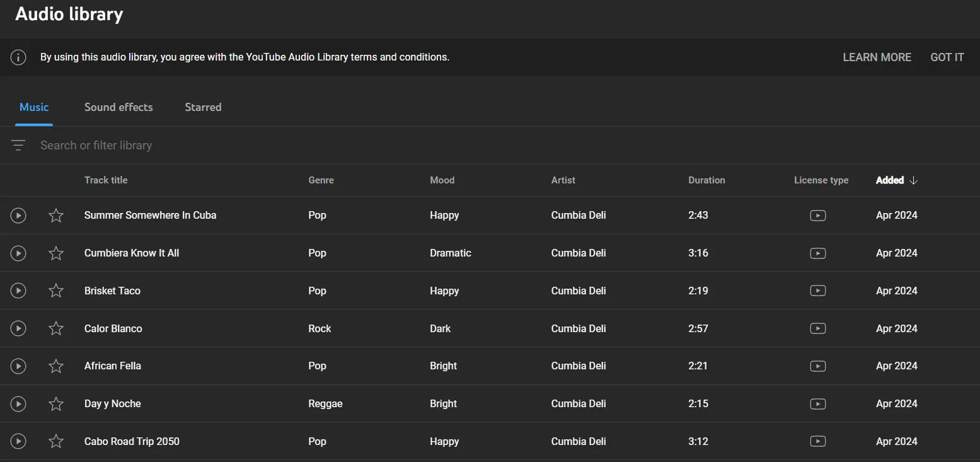Play the Calor Blanco track
The image size is (980, 462).
18,328
